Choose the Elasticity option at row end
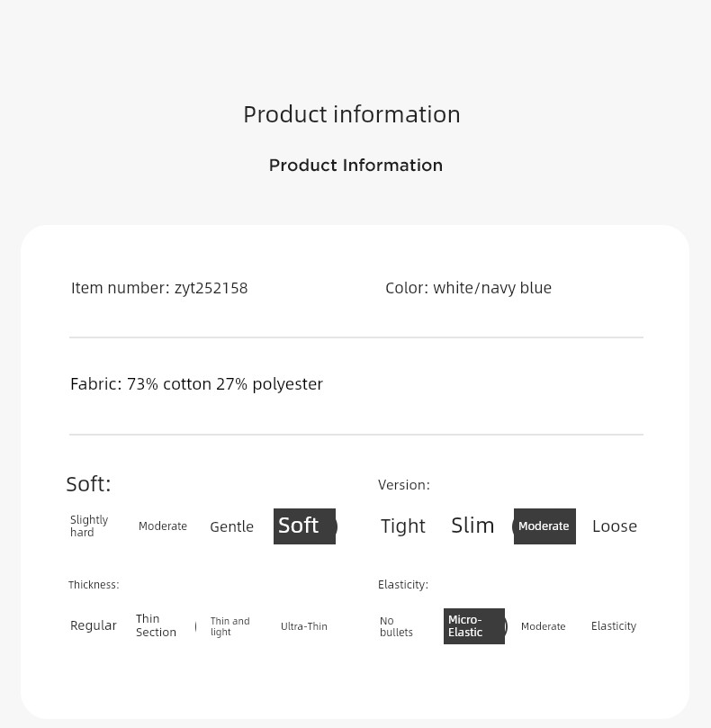 [614, 625]
